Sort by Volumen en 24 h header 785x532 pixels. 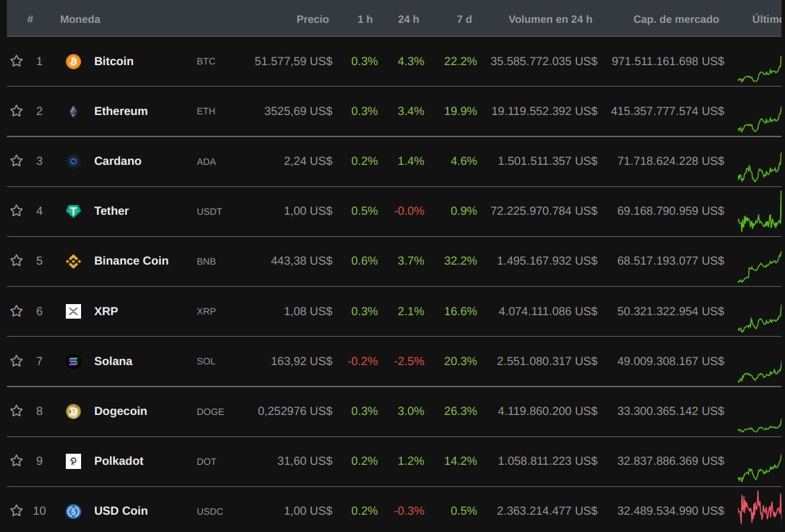pyautogui.click(x=550, y=19)
